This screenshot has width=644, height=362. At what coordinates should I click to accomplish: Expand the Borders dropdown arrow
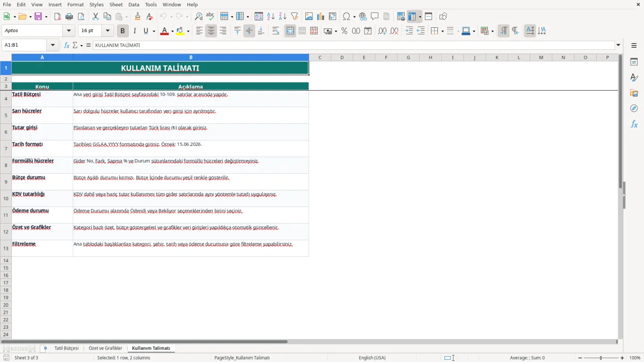click(442, 32)
